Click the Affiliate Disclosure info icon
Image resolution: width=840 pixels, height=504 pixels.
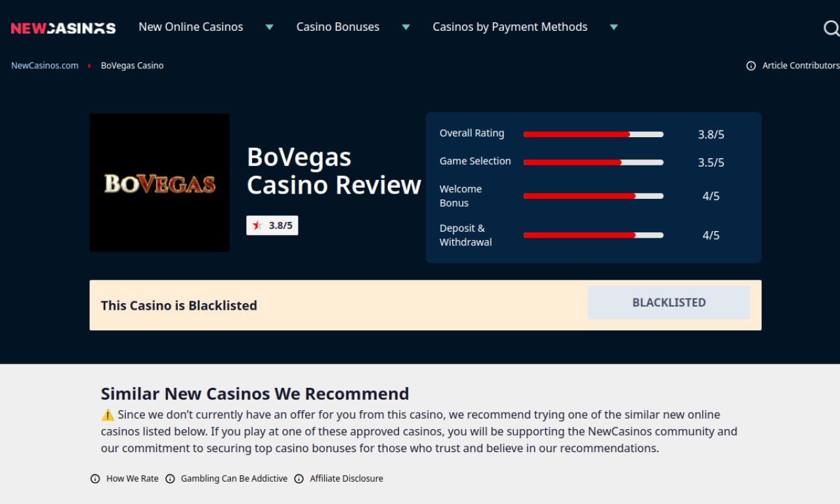click(x=299, y=478)
